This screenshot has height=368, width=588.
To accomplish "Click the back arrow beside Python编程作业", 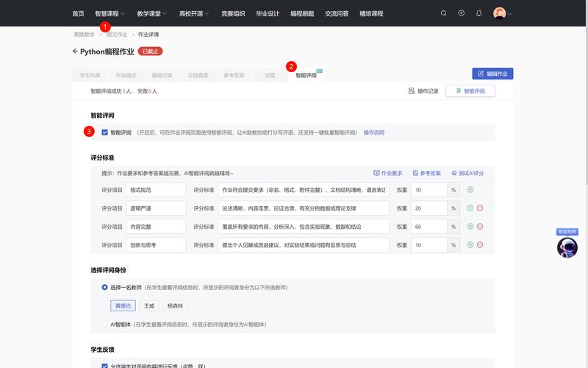I will pos(75,52).
